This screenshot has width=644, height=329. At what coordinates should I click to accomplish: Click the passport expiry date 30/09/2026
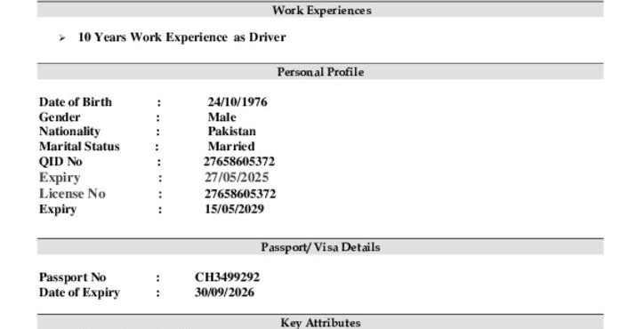tap(224, 293)
